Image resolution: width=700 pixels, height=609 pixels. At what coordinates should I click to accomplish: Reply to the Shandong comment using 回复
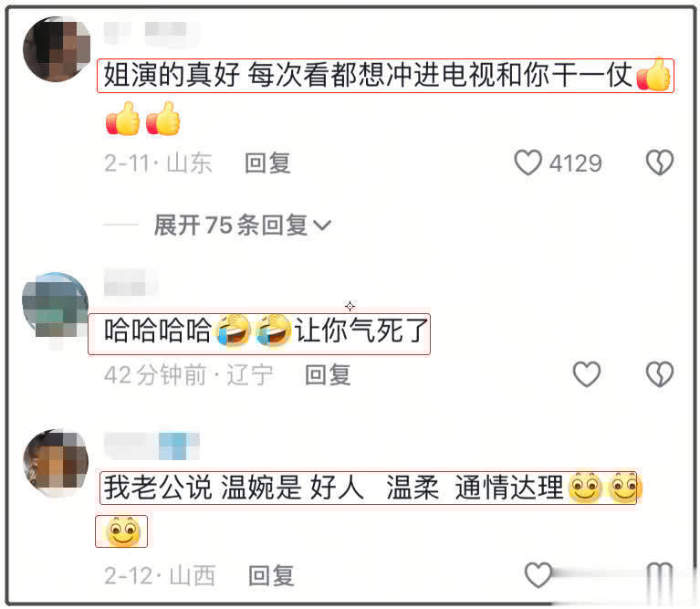[x=267, y=163]
